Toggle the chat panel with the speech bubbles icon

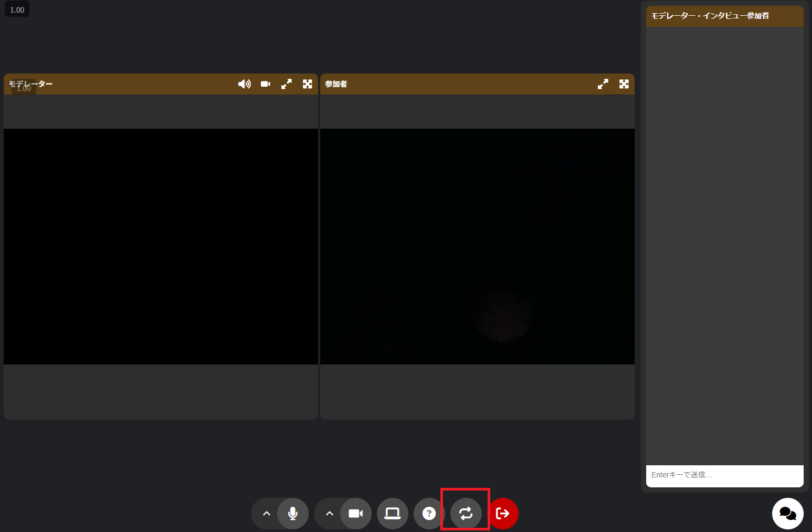coord(787,513)
